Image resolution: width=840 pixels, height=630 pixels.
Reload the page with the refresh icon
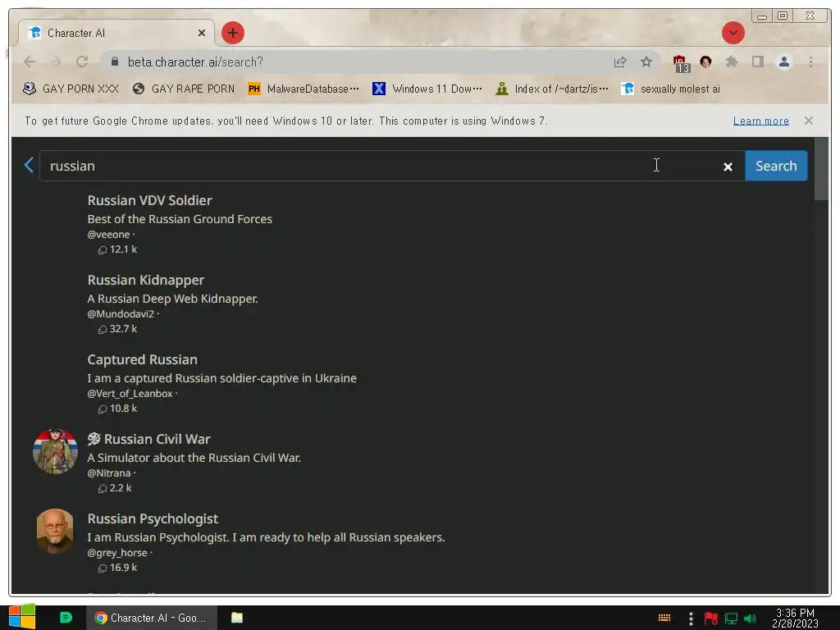pyautogui.click(x=82, y=62)
